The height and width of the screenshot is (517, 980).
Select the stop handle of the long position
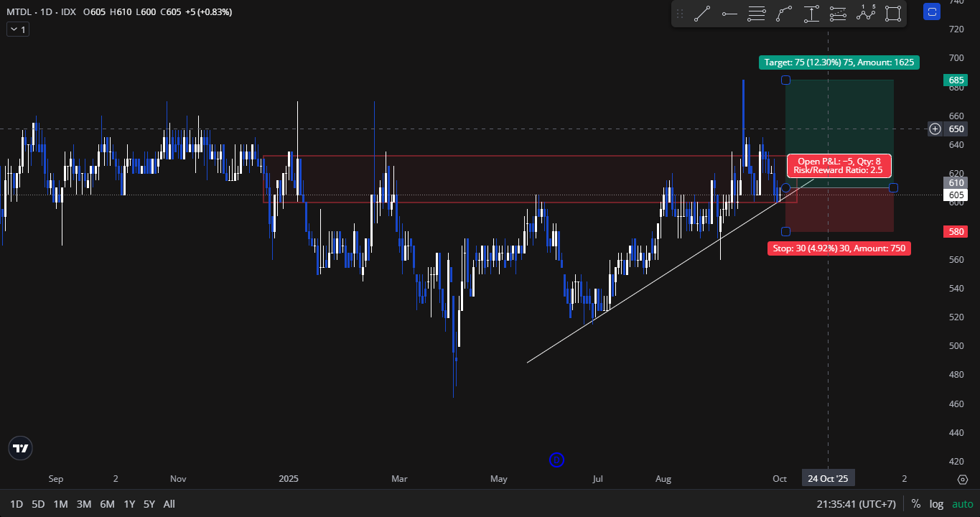tap(785, 231)
